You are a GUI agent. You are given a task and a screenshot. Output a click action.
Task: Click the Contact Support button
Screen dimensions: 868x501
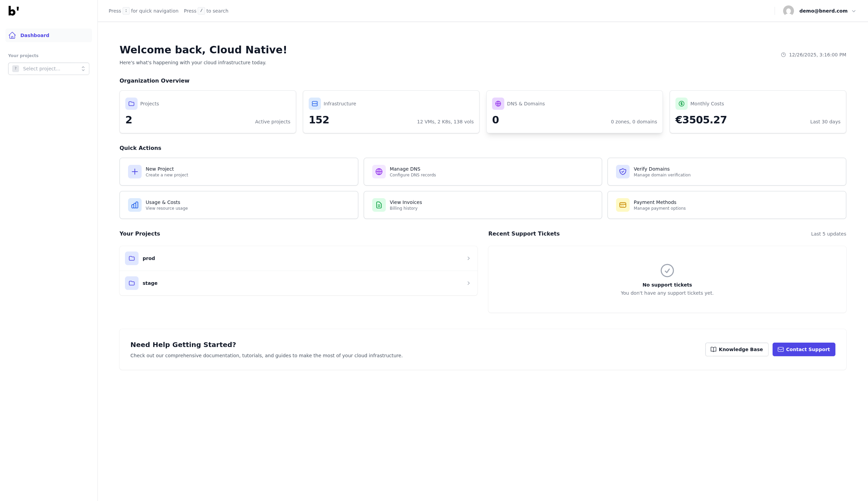(x=803, y=349)
